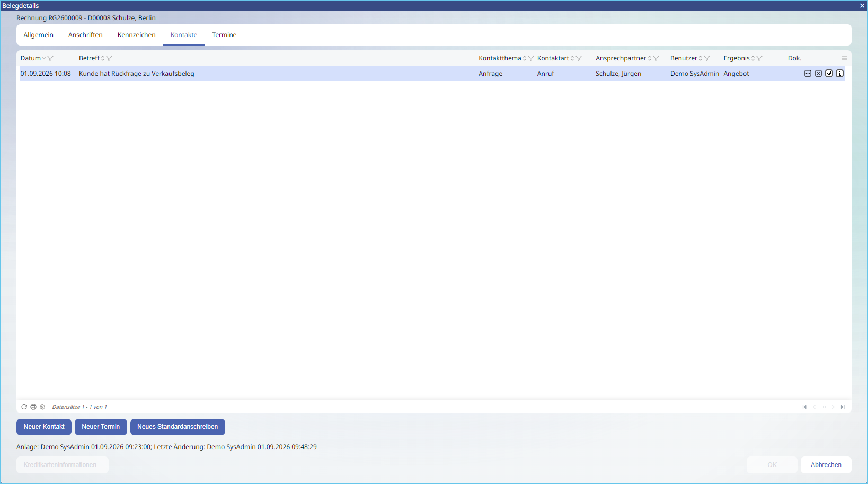Switch to the Allgemein tab
868x484 pixels.
click(x=38, y=35)
